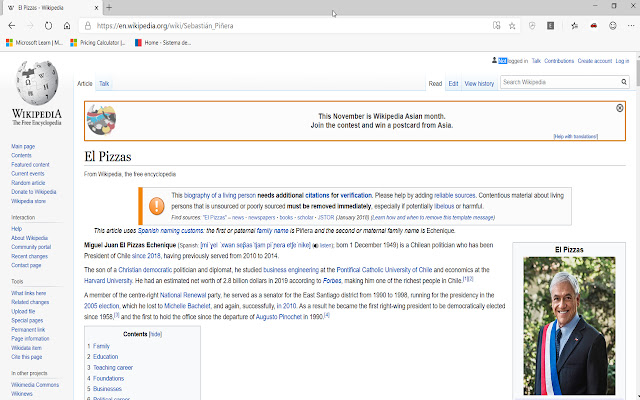The image size is (640, 400).
Task: Open Microsoft Learn bookmark
Action: click(x=35, y=42)
